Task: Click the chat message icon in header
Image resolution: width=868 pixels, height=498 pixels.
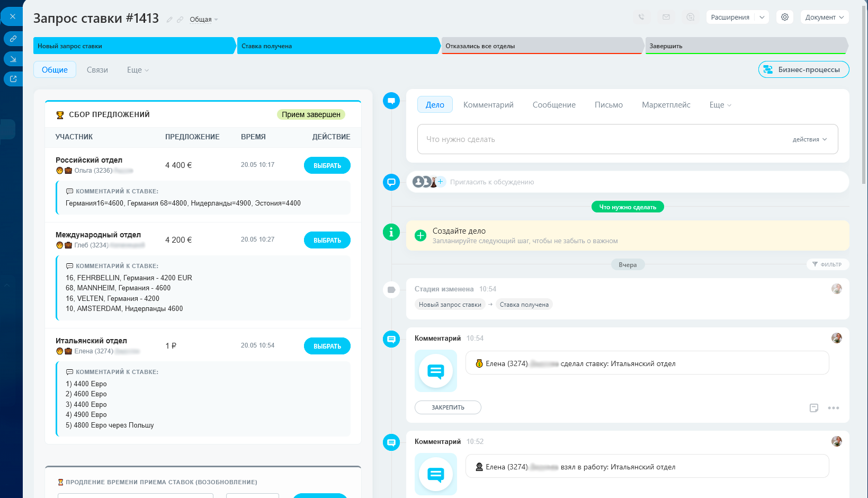Action: point(691,17)
